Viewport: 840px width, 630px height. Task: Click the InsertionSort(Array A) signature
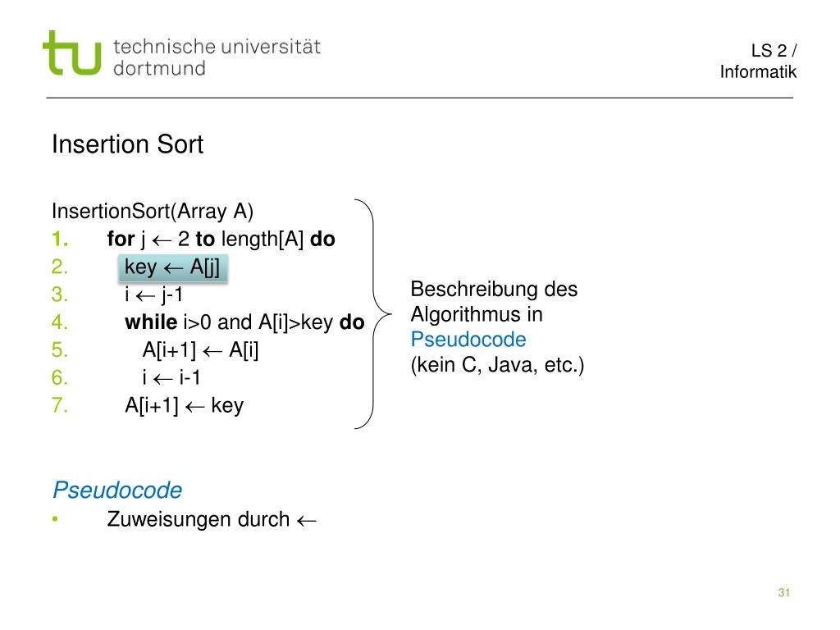tap(153, 211)
